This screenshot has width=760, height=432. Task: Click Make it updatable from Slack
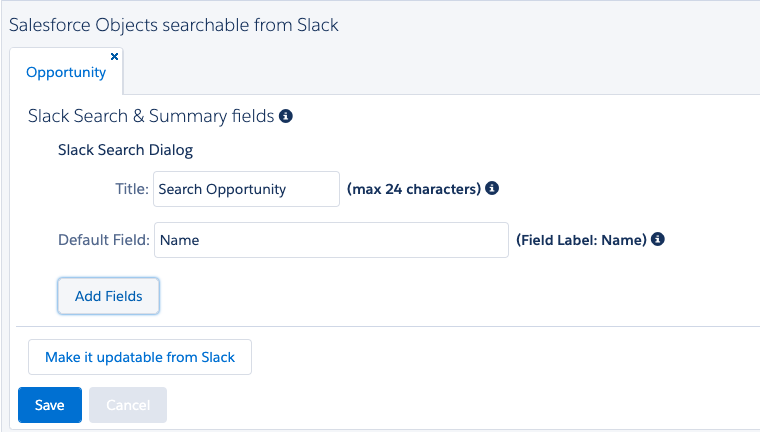tap(140, 357)
